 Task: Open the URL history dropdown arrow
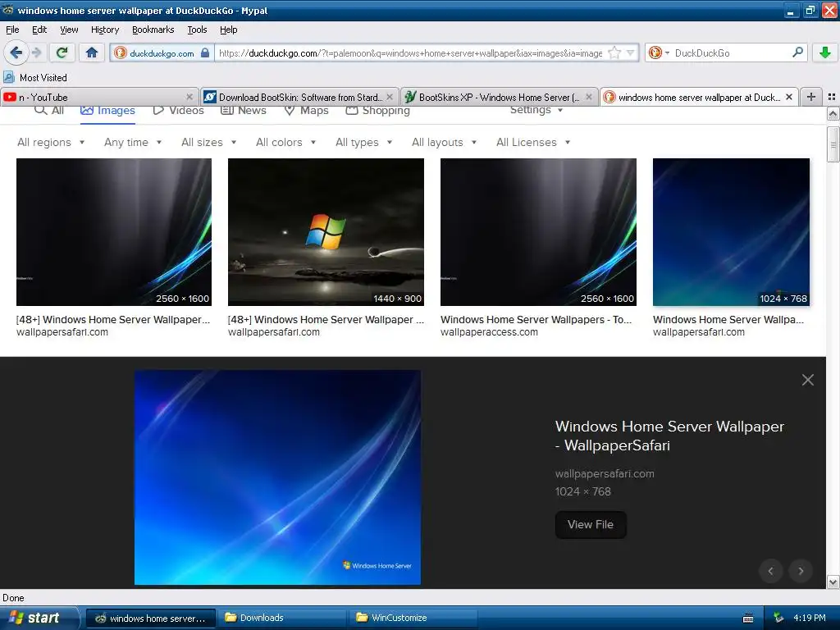[631, 53]
